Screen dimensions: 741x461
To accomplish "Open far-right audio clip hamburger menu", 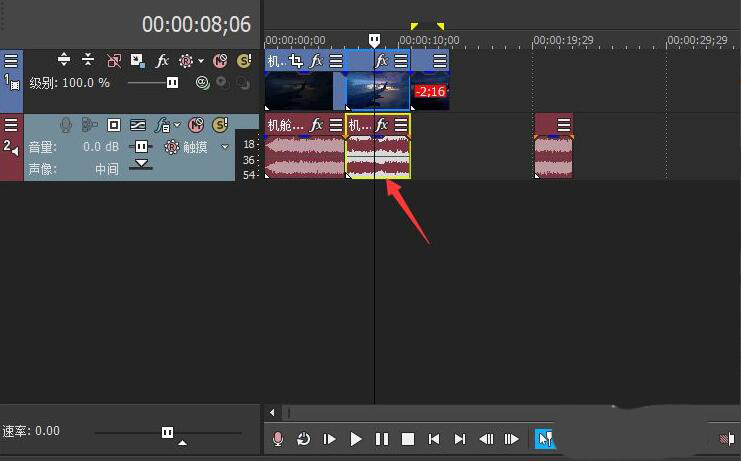I will [564, 125].
